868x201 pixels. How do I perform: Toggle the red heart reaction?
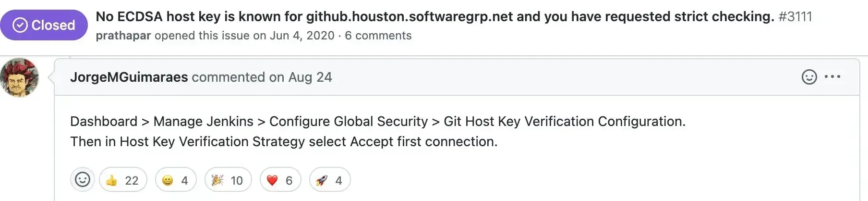click(x=280, y=180)
